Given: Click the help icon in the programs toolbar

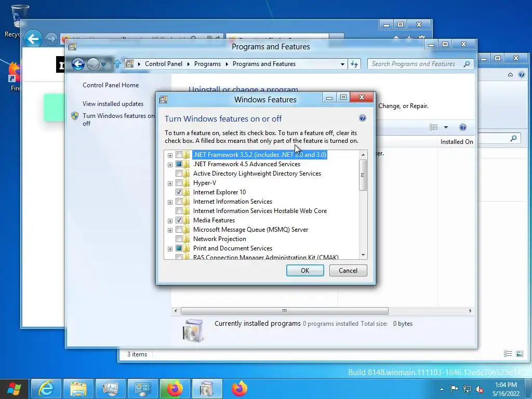Looking at the screenshot, I should (462, 127).
